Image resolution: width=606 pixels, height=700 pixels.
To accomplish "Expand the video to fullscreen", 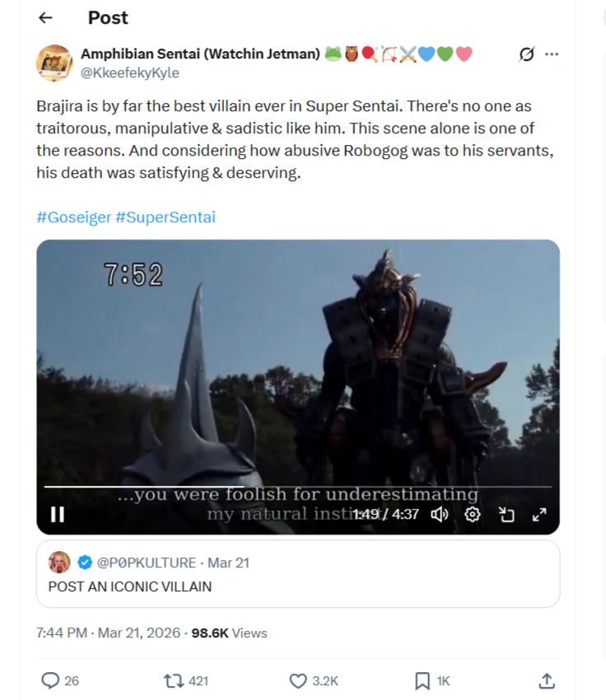I will [539, 515].
